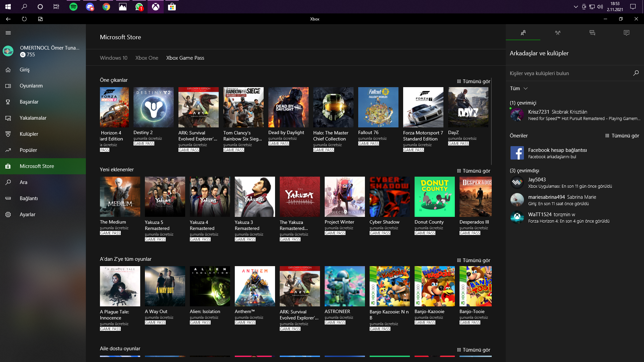The width and height of the screenshot is (644, 362).
Task: Open The Medium game cover
Action: coord(120,197)
